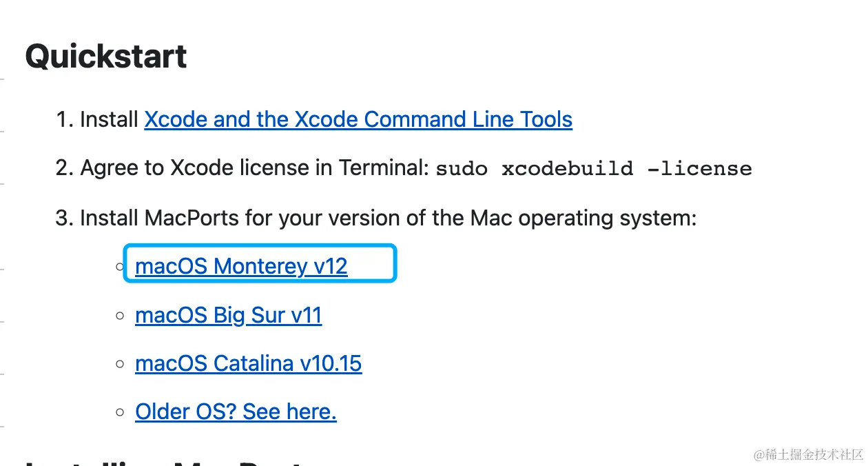Click the list number 2 marker

click(x=64, y=168)
